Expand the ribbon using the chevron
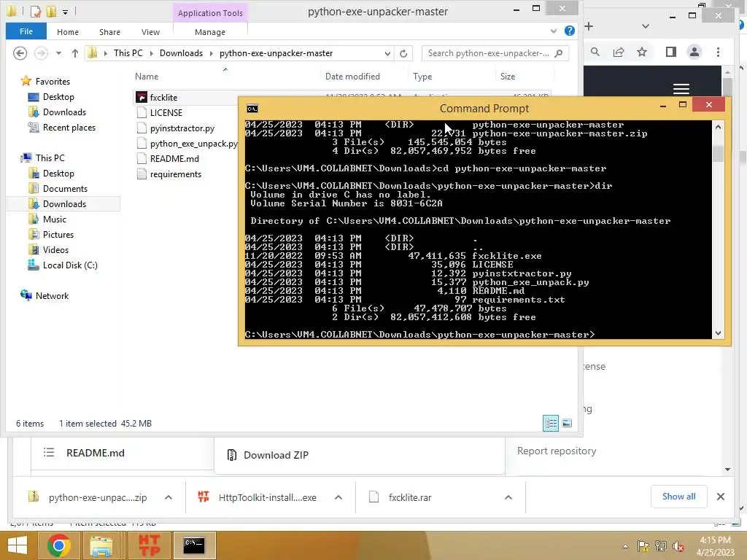Viewport: 747px width, 560px height. tap(554, 31)
